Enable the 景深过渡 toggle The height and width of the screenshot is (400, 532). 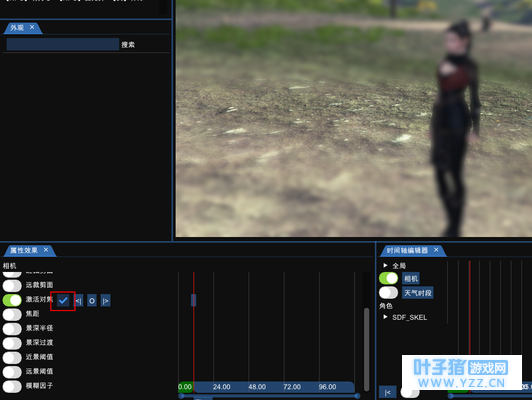click(12, 343)
